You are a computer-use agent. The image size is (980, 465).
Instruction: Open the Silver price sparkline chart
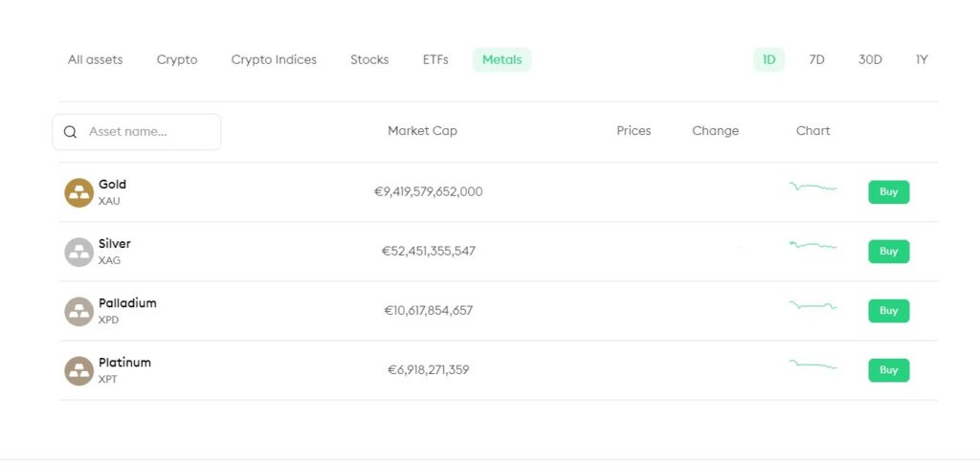tap(813, 245)
